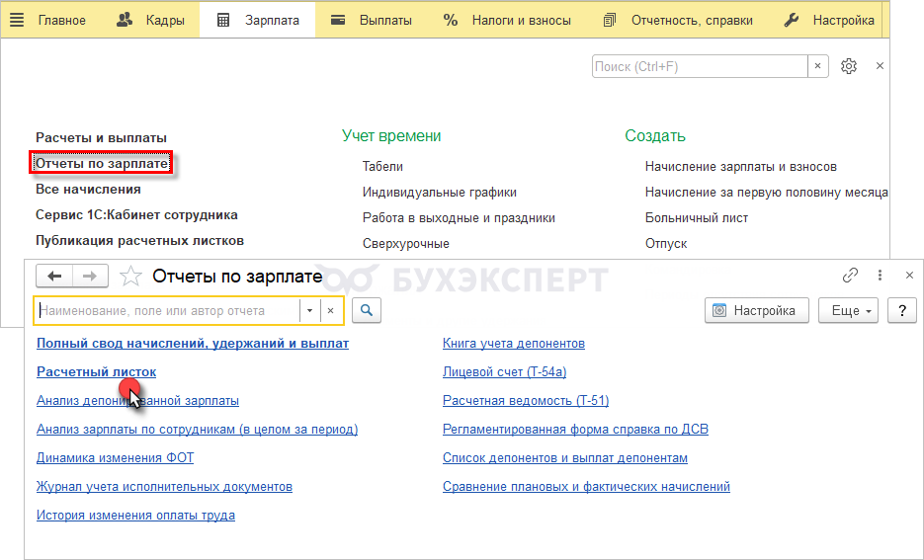The height and width of the screenshot is (560, 924).
Task: Open help with the question mark button
Action: [902, 310]
